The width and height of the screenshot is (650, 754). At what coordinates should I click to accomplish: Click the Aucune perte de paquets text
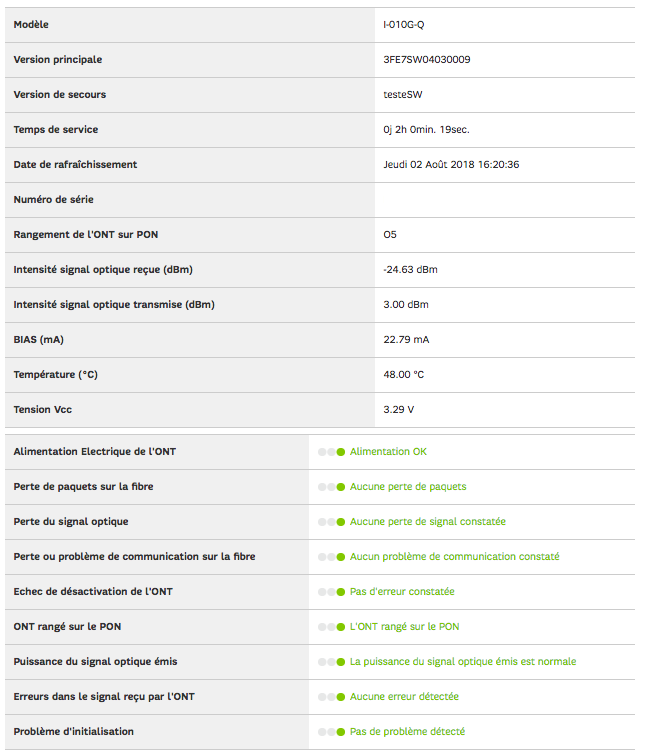tap(408, 487)
